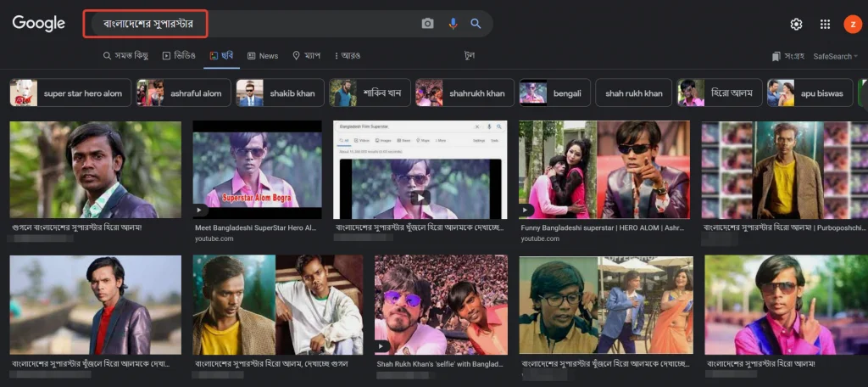868x387 pixels.
Task: Switch to the News tab
Action: [263, 56]
